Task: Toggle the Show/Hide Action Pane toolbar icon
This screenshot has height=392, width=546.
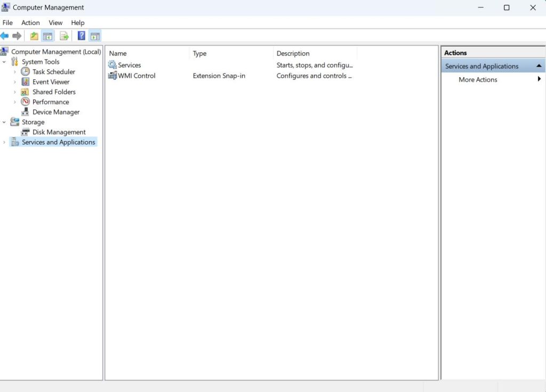Action: [95, 36]
